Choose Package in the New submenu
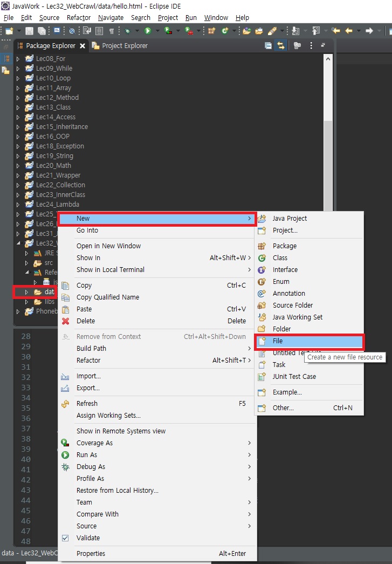Viewport: 392px width, 564px height. coord(310,246)
